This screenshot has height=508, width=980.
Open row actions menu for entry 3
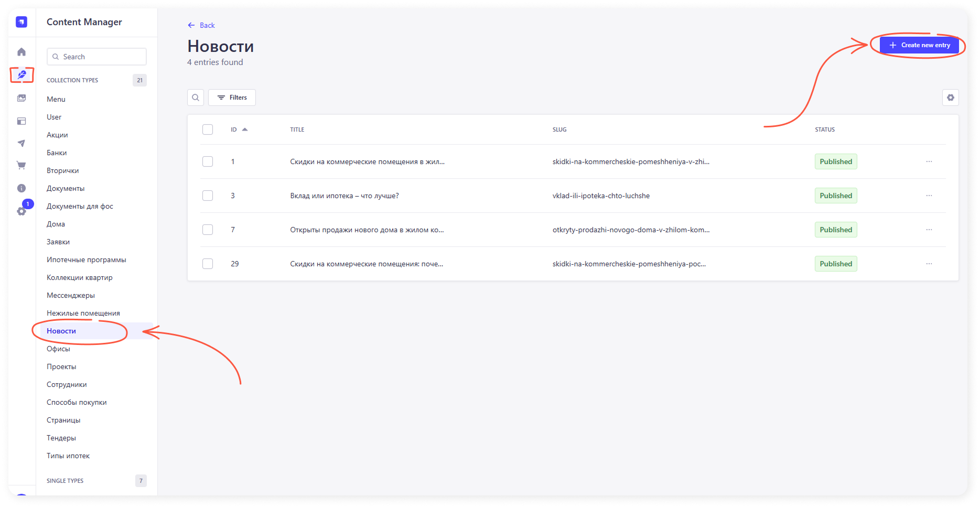click(929, 196)
